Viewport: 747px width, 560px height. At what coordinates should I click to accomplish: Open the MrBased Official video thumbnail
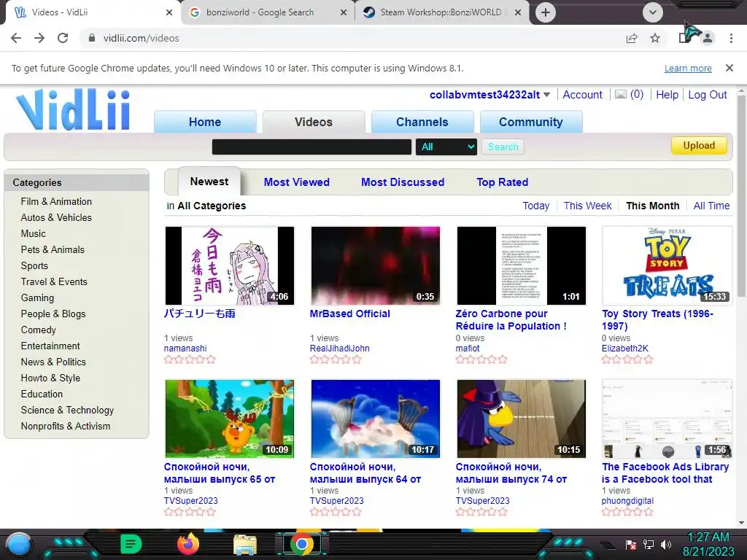point(376,265)
